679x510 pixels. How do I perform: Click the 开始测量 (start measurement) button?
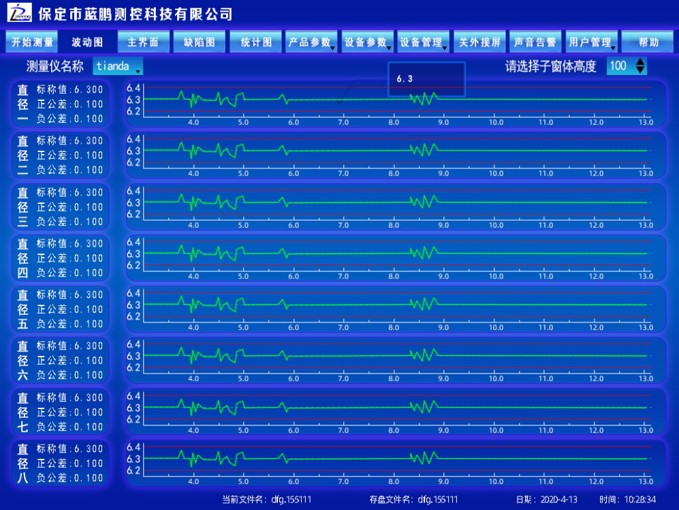click(x=32, y=43)
